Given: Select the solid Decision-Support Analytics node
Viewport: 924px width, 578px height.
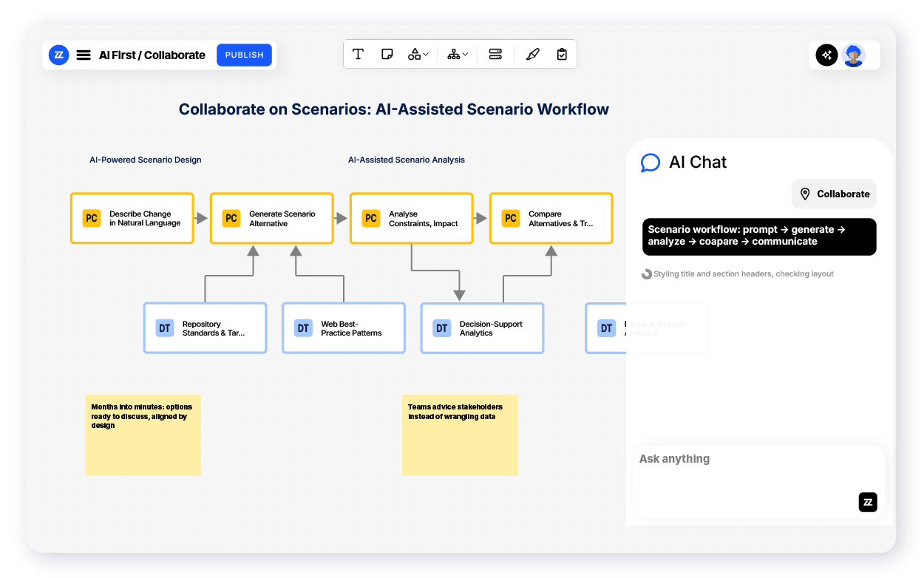Looking at the screenshot, I should point(483,327).
